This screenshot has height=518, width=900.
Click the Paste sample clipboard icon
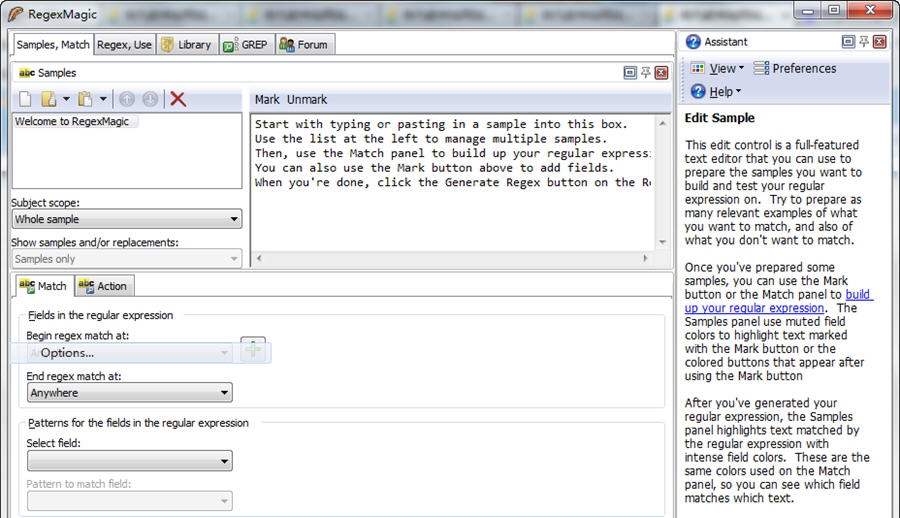click(x=85, y=99)
